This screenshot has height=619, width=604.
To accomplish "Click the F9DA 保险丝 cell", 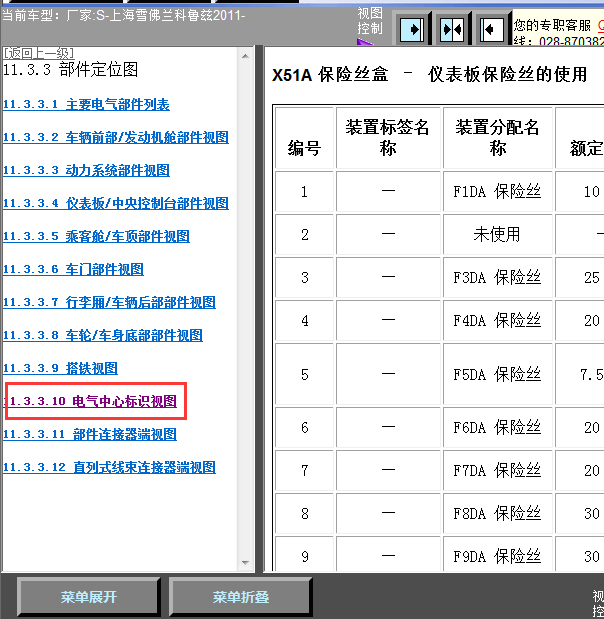I will pos(497,555).
